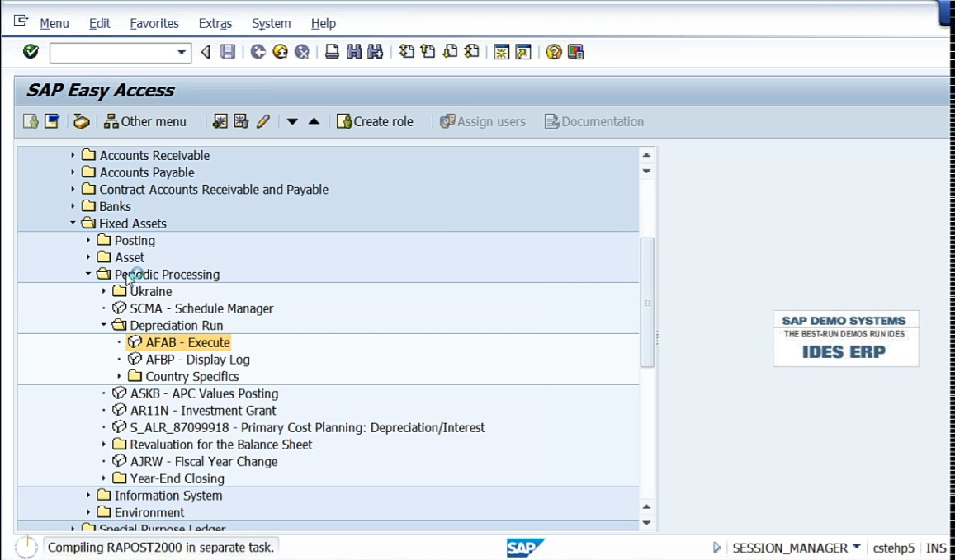Image resolution: width=955 pixels, height=560 pixels.
Task: Click the Create Shortcut icon
Action: tap(523, 52)
